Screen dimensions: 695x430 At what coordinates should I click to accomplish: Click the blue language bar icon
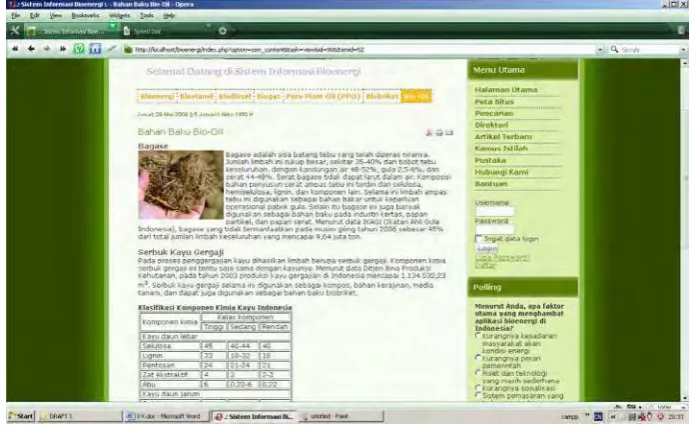click(598, 416)
